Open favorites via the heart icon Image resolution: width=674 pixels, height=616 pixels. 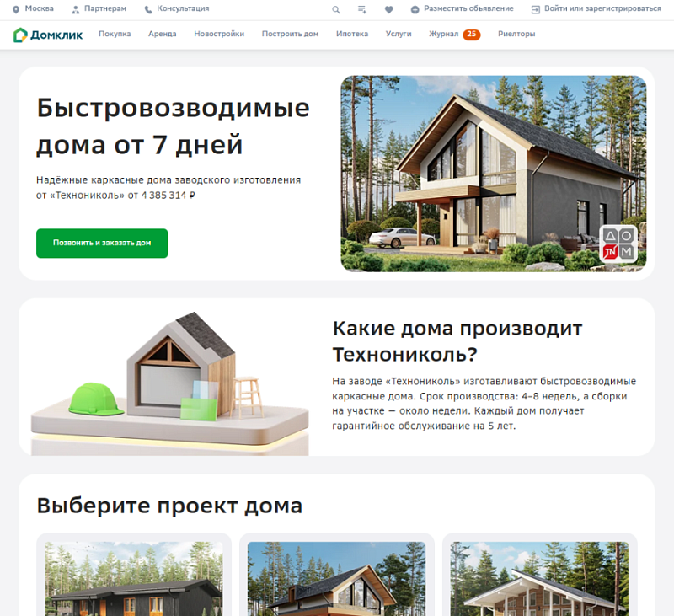(x=389, y=9)
